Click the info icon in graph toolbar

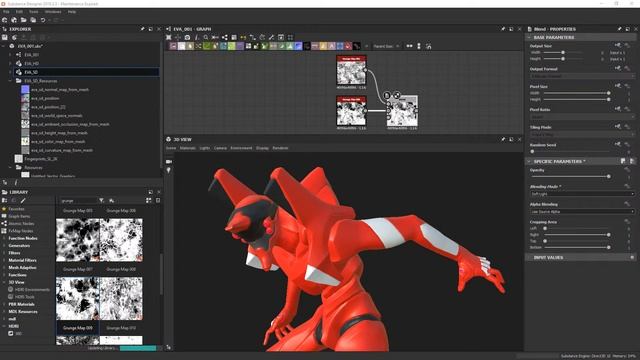(x=196, y=38)
